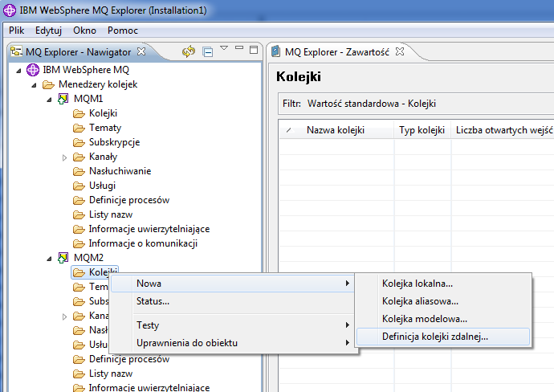
Task: Click the sort indicator column header
Action: (x=289, y=130)
